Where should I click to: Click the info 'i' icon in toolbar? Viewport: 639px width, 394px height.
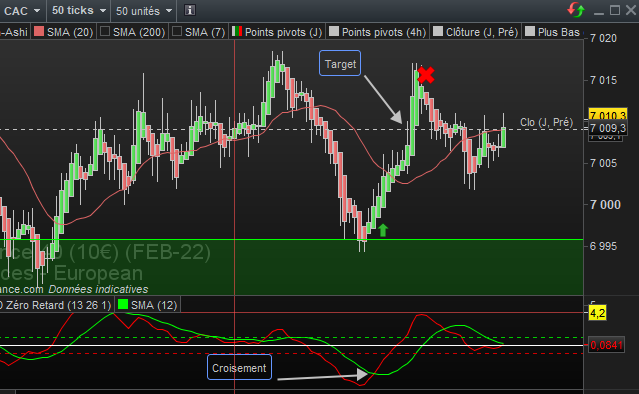190,10
